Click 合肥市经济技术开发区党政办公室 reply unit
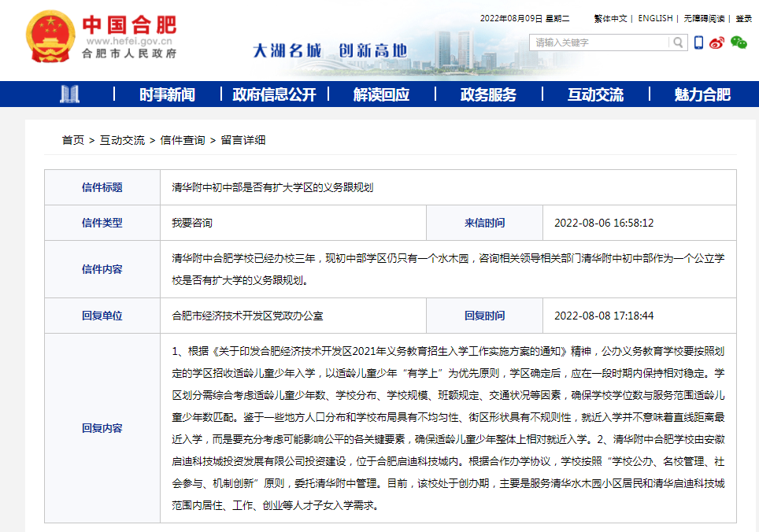This screenshot has width=759, height=532. pyautogui.click(x=247, y=316)
